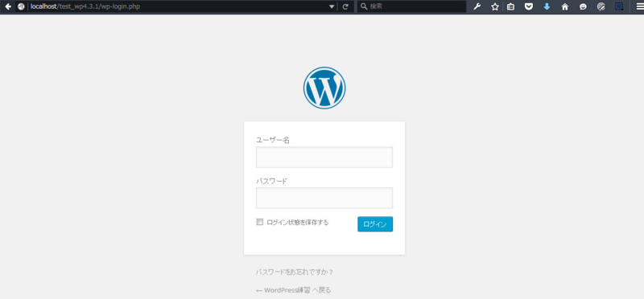Viewport: 644px width, 299px height.
Task: Click the 検索 search box
Action: coord(412,6)
